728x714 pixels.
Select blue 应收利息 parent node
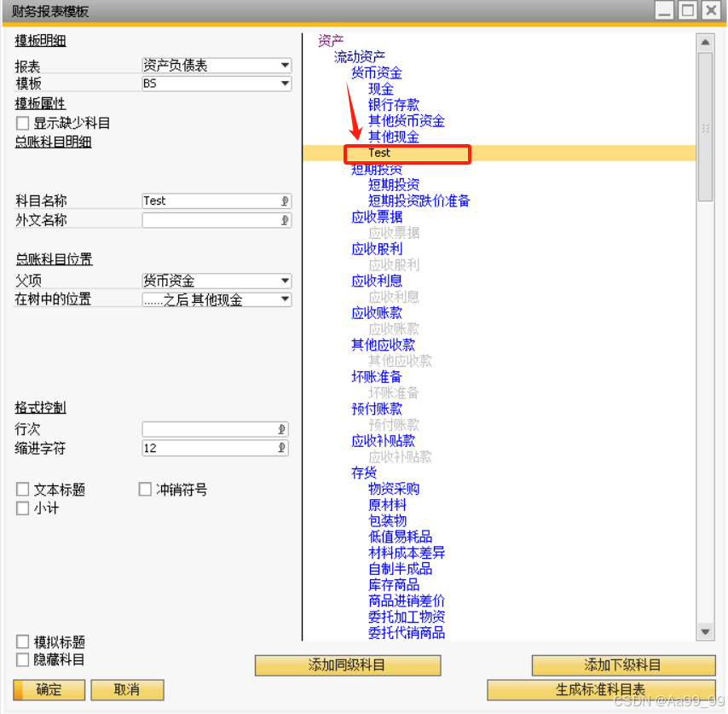[x=377, y=281]
